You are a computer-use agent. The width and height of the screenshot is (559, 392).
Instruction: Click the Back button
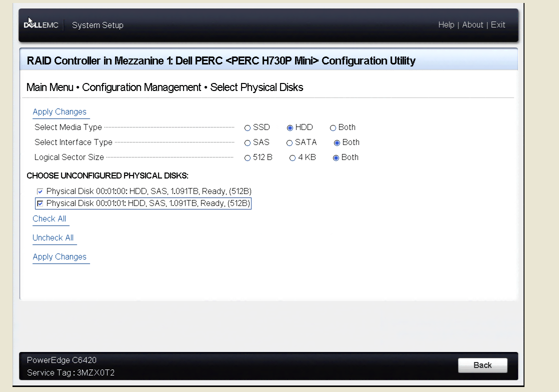tap(482, 365)
